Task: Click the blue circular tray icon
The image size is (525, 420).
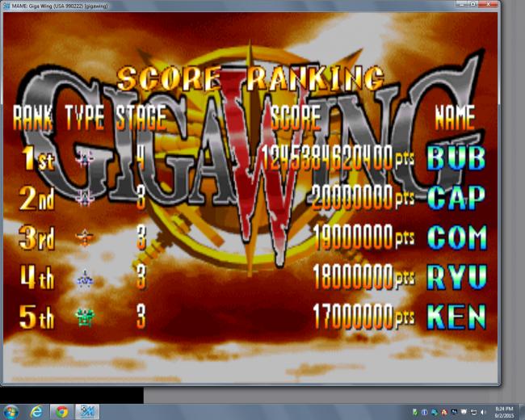Action: pyautogui.click(x=425, y=412)
